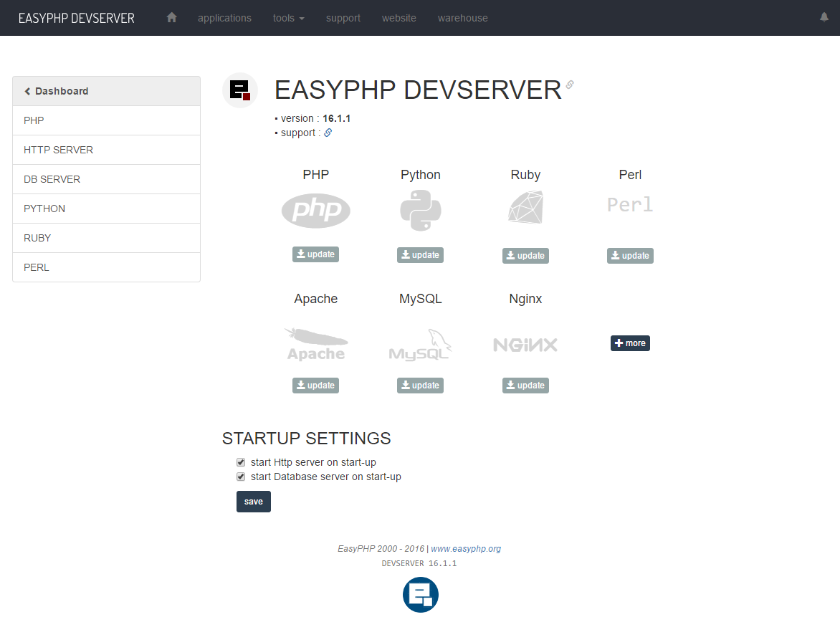Toggle the Http start-up checkbox off

(241, 462)
